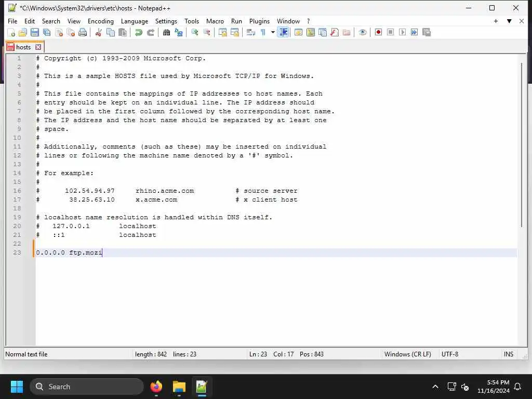Click the Replace toolbar icon
This screenshot has height=399, width=532.
pos(179,33)
